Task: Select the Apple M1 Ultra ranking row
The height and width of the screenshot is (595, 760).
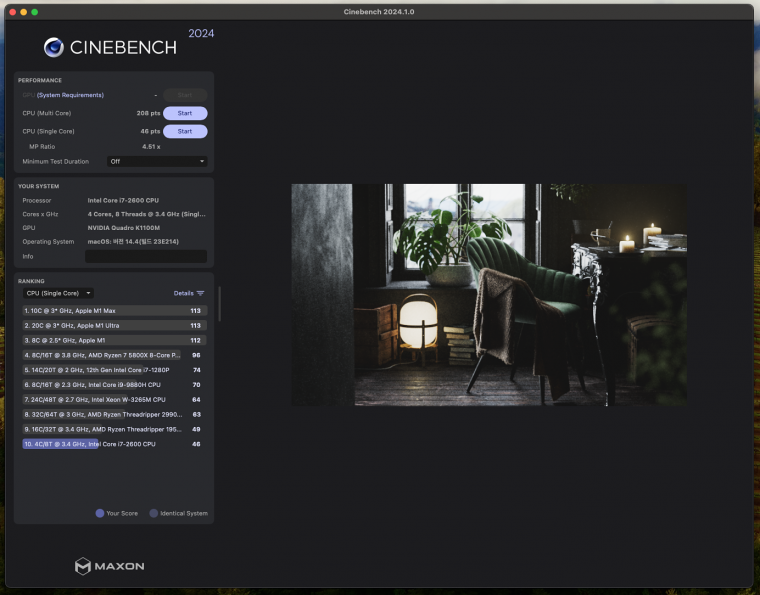Action: (x=115, y=326)
